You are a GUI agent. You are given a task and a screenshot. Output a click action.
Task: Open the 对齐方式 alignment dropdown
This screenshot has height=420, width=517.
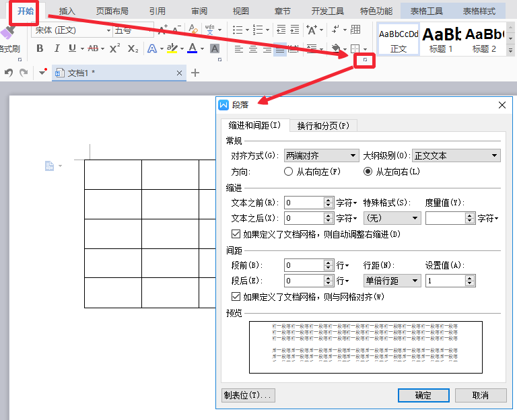tap(321, 155)
